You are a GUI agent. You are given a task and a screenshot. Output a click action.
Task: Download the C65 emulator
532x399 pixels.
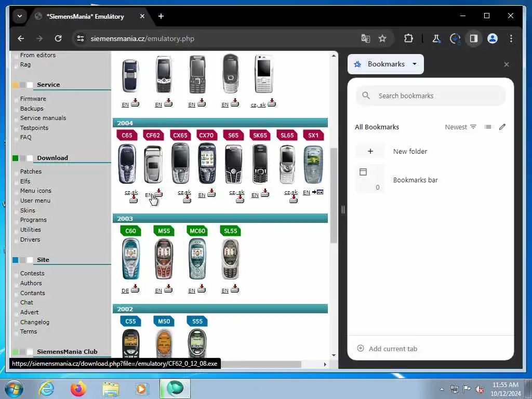coord(134,199)
